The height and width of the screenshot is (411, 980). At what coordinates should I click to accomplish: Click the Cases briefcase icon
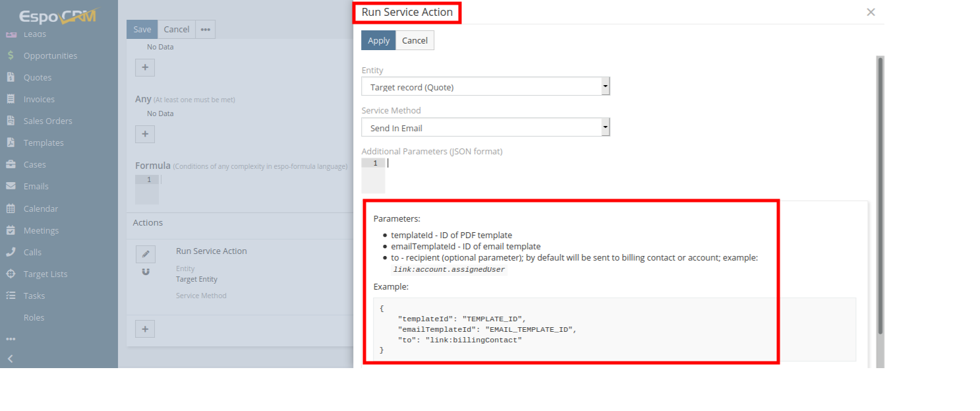tap(11, 165)
